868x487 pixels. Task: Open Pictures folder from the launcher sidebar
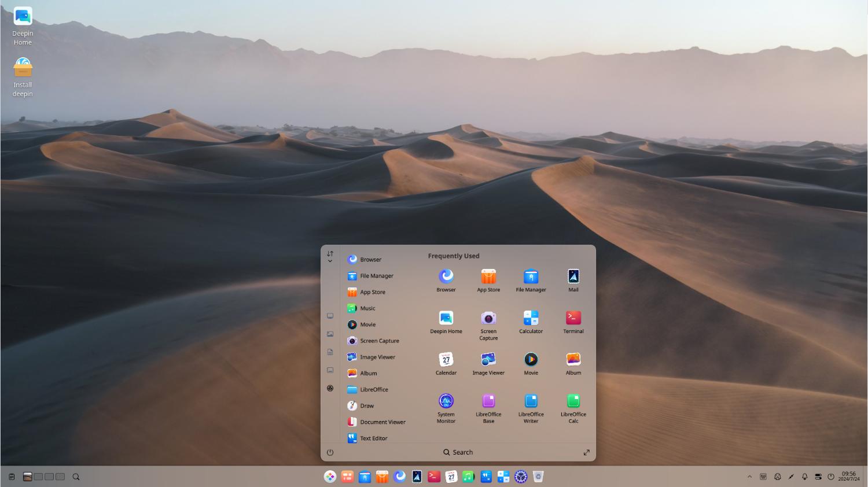330,334
